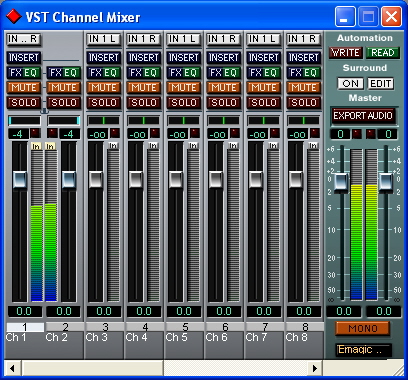Open the IN 1 R input selector on Ch 4
The width and height of the screenshot is (408, 380).
pos(144,39)
